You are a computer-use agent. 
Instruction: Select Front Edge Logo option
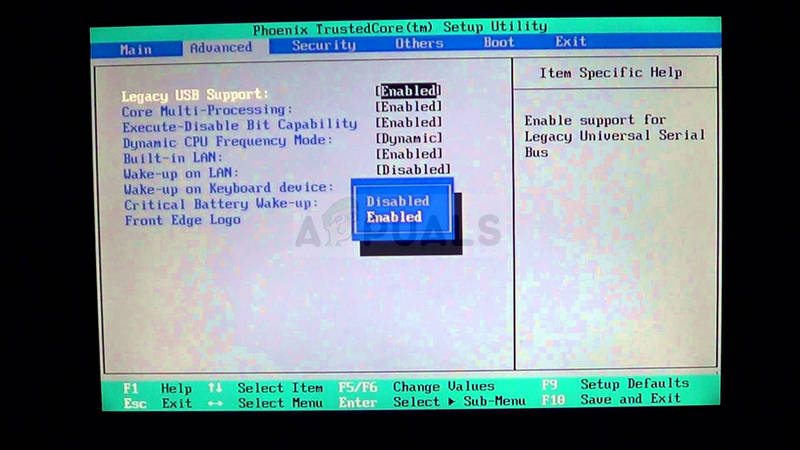[183, 220]
